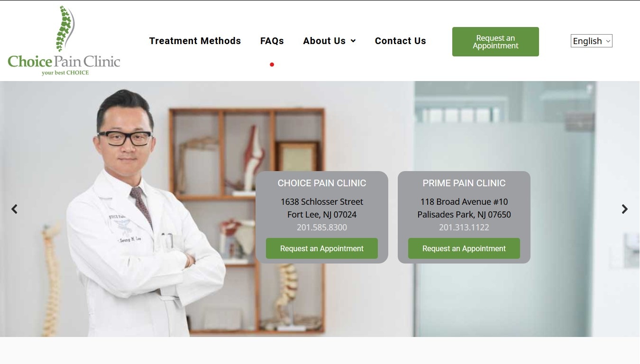Viewport: 640px width, 364px height.
Task: Open the FAQs page
Action: click(x=272, y=41)
